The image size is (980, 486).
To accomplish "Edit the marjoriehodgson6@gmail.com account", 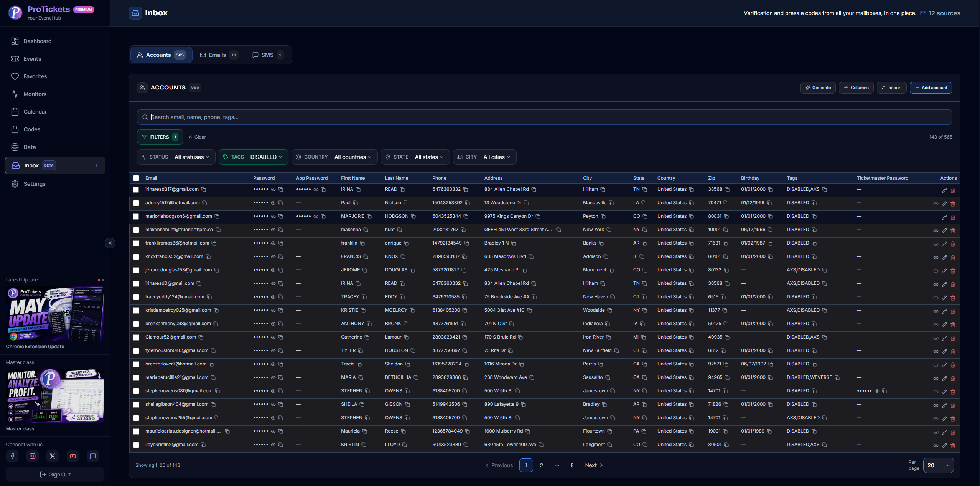I will pos(944,217).
